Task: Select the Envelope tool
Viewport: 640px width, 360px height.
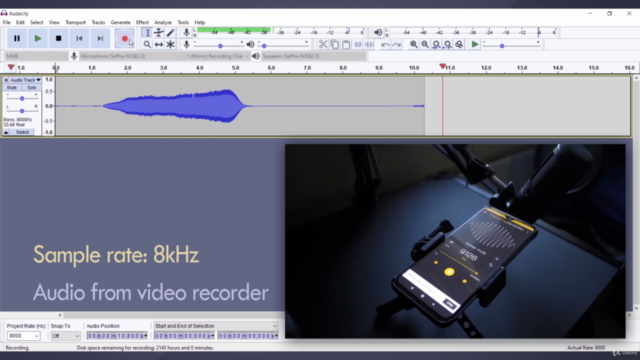Action: point(159,33)
